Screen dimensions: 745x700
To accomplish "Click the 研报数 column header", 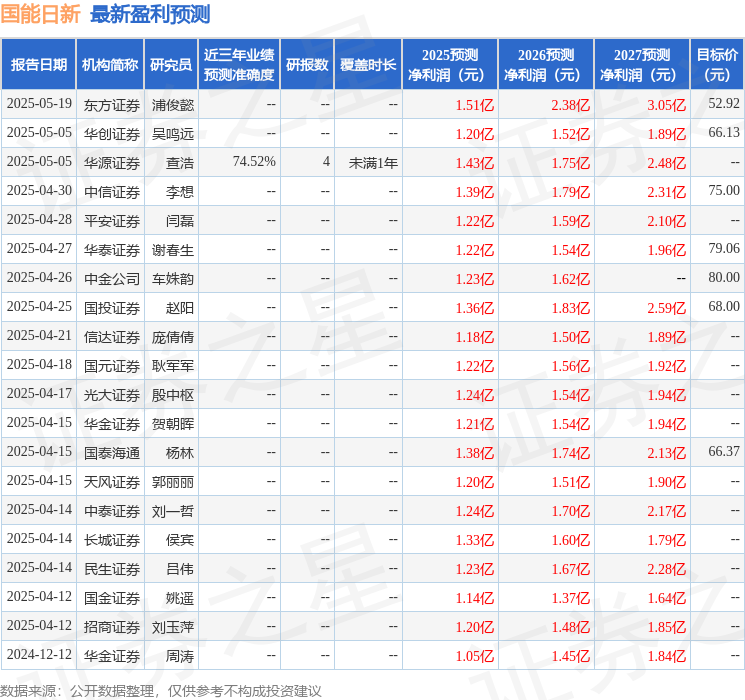I will pos(307,65).
